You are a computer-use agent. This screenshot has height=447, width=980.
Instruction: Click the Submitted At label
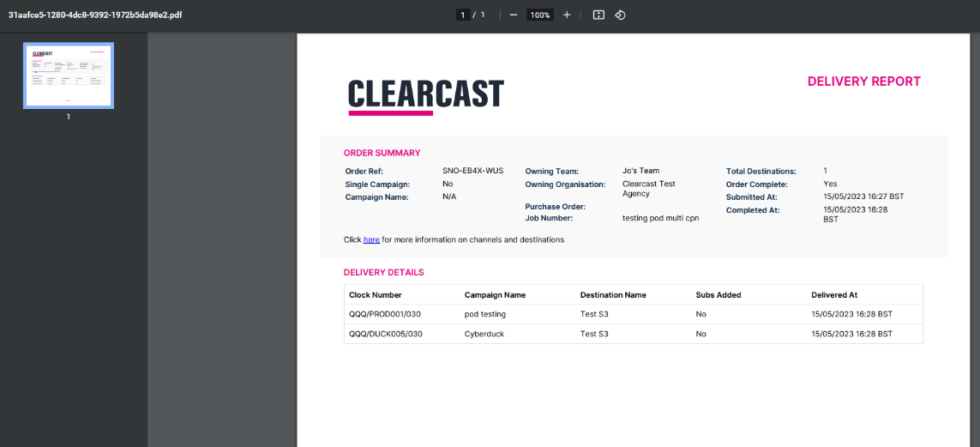pos(753,197)
